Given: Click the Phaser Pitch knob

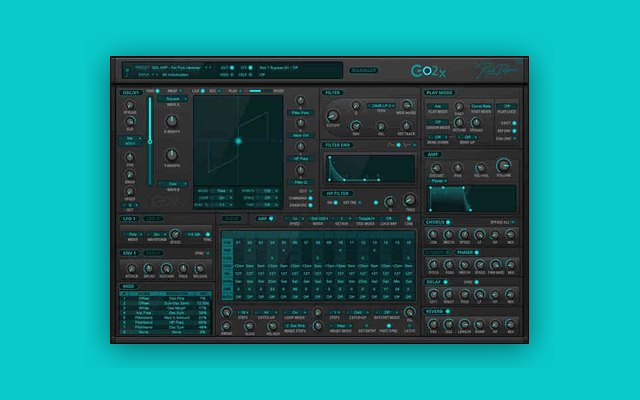Looking at the screenshot, I should coord(433,264).
